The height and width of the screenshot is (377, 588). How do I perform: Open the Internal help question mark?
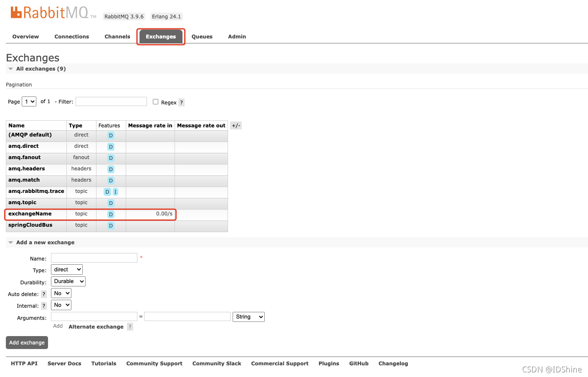coord(43,306)
